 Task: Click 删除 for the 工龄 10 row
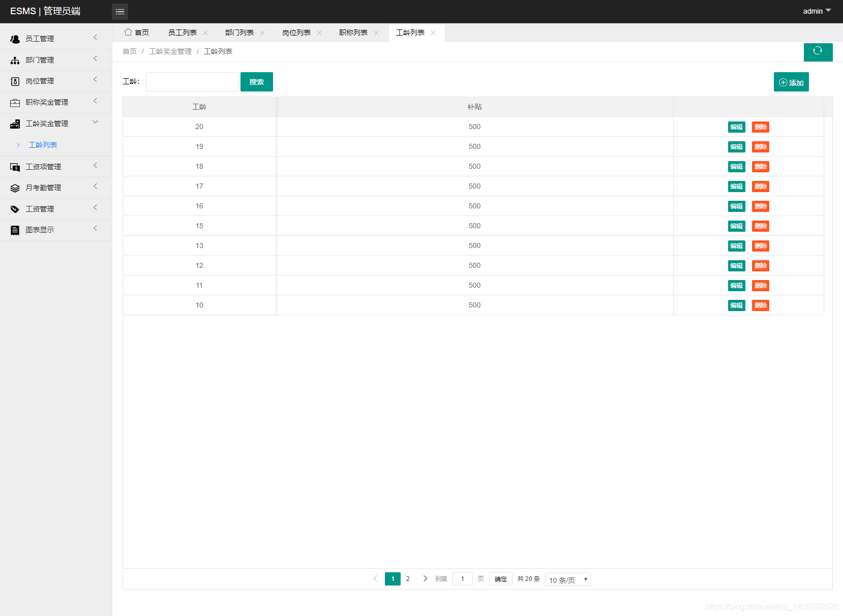[x=761, y=305]
